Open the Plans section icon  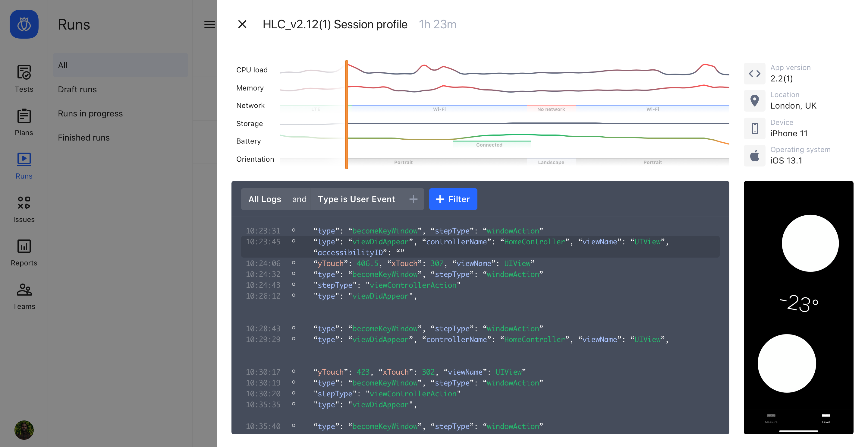(x=24, y=116)
